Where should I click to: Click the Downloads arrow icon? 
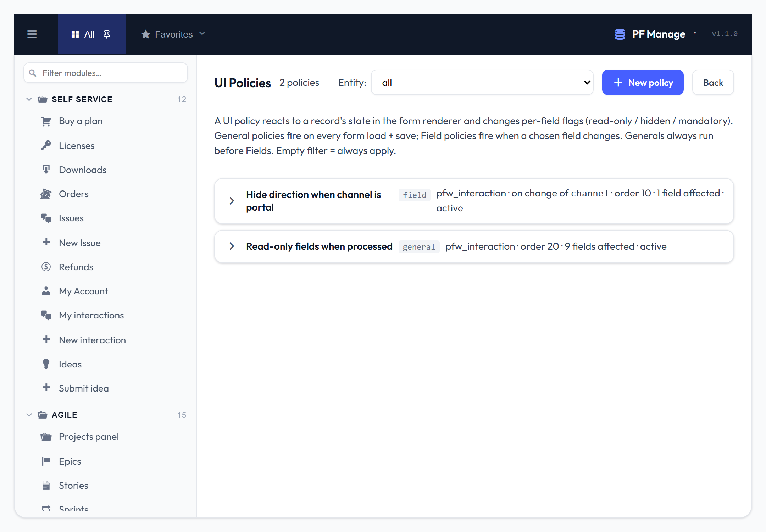pos(46,170)
